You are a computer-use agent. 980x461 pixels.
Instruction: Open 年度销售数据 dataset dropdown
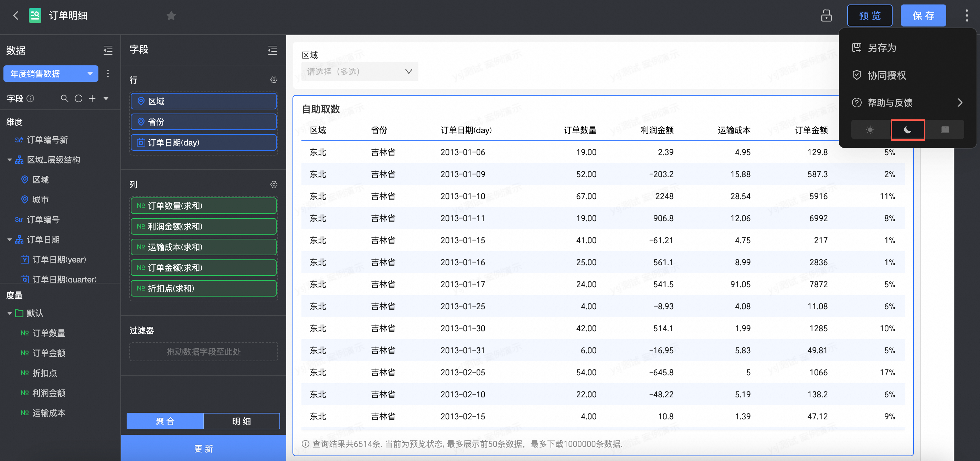(x=51, y=73)
